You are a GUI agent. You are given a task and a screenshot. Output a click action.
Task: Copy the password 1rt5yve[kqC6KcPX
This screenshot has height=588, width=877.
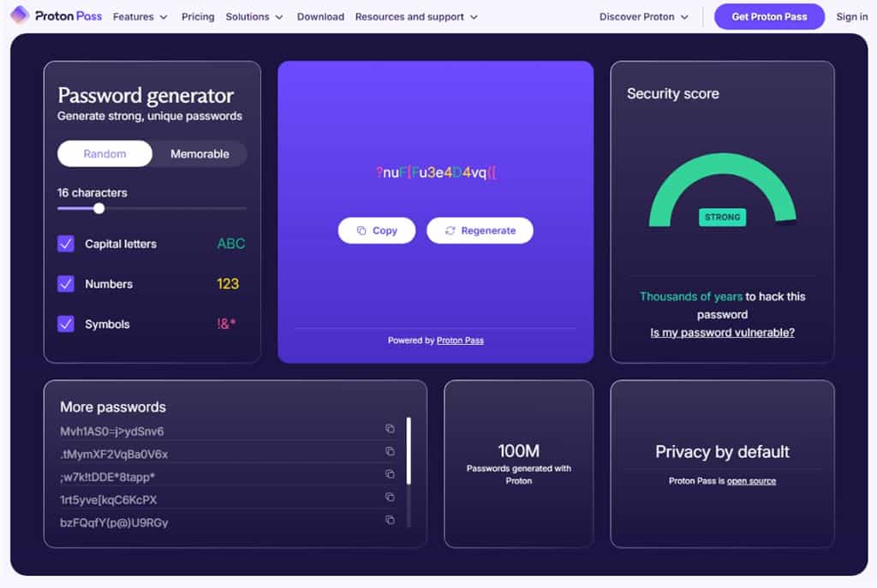390,497
